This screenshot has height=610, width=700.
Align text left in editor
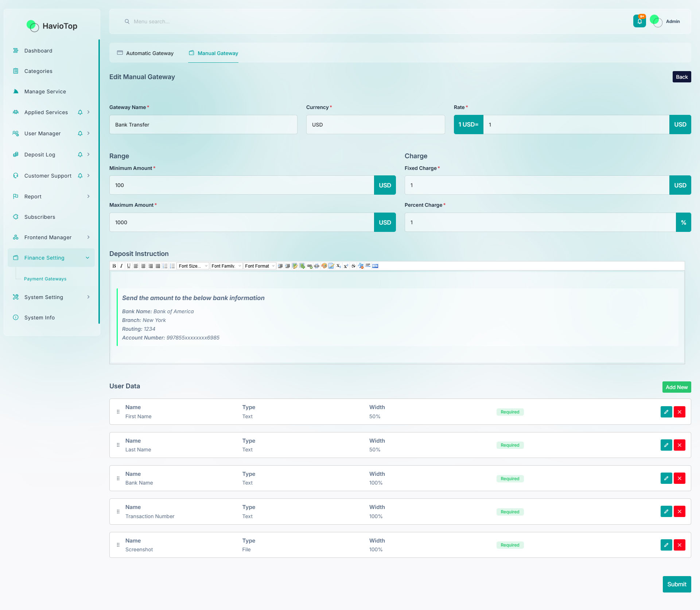point(136,266)
